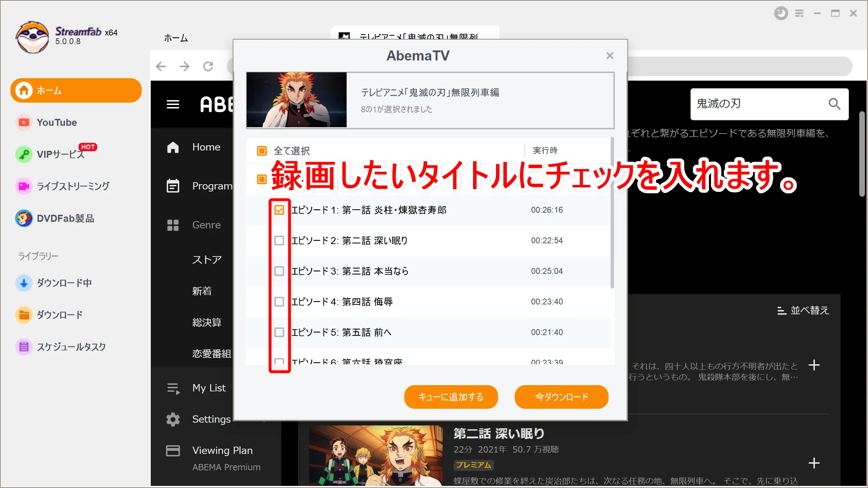Open the ABEMA hamburger menu

[x=173, y=104]
